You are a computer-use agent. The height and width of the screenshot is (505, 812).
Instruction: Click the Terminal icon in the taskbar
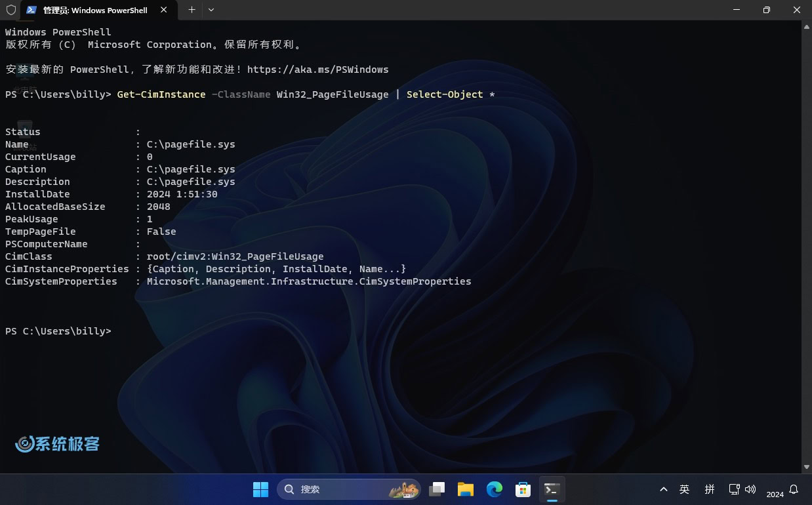click(x=552, y=489)
